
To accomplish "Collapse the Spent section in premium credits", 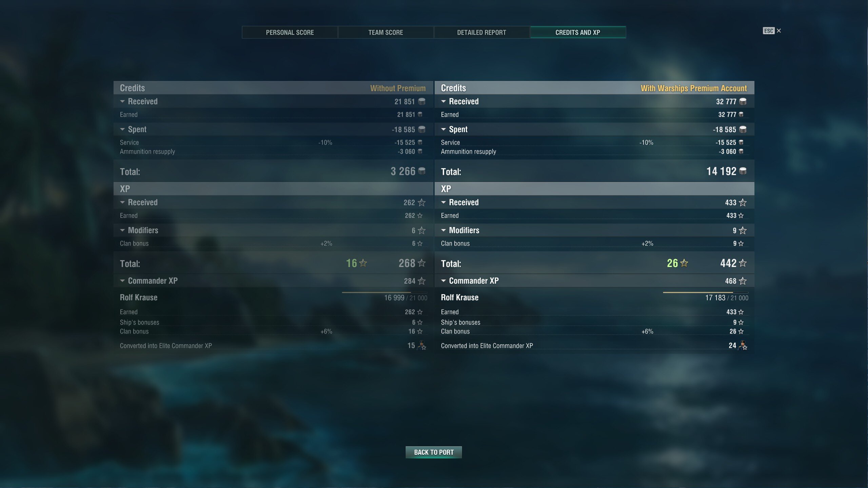I will 443,129.
